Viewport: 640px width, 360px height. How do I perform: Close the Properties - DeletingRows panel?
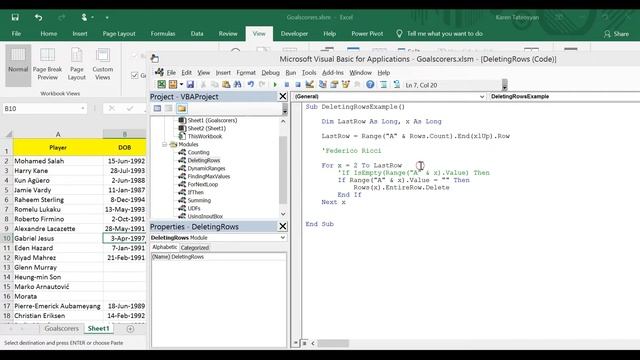(282, 226)
